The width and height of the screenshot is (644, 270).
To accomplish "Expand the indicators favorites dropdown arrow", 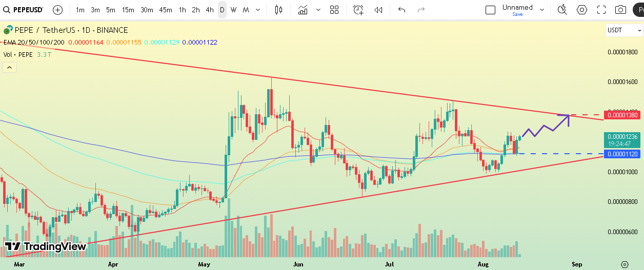I will [318, 10].
